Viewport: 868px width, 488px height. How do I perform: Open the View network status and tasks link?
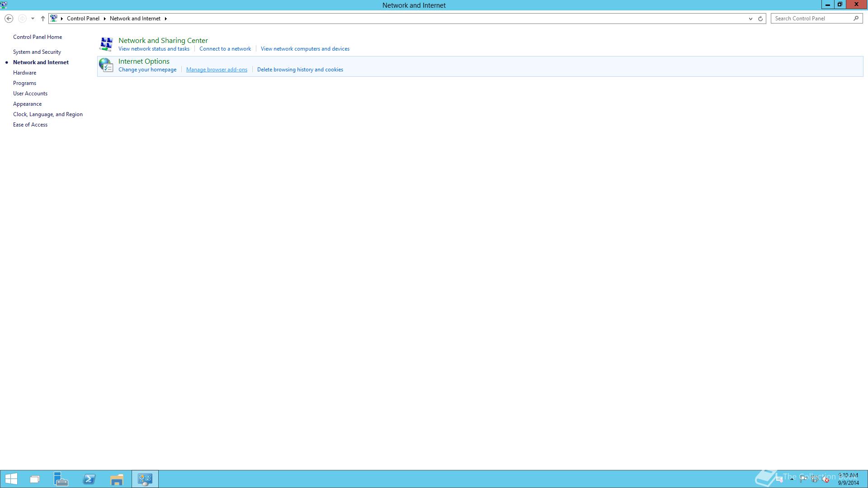[x=154, y=49]
